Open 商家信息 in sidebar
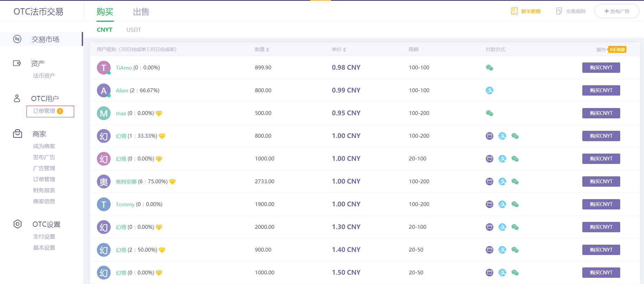Image resolution: width=644 pixels, height=284 pixels. [44, 201]
